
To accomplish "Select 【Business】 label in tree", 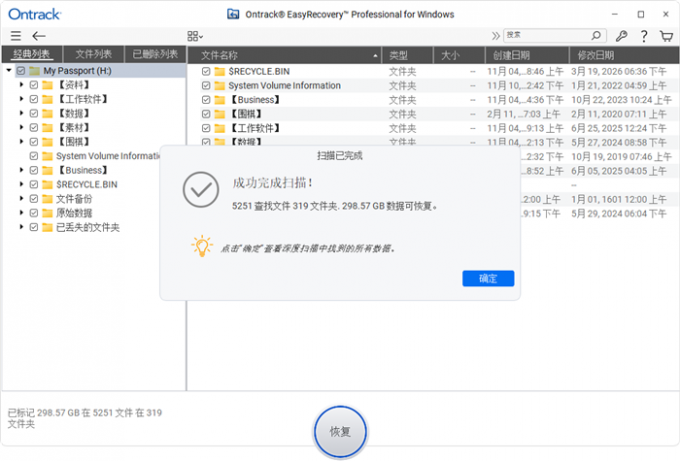I will [x=83, y=170].
